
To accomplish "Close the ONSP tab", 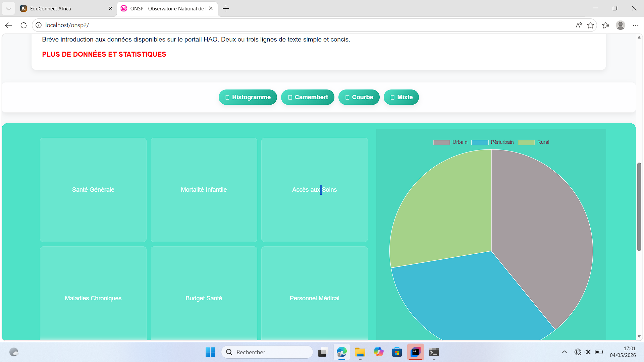I will [x=211, y=9].
